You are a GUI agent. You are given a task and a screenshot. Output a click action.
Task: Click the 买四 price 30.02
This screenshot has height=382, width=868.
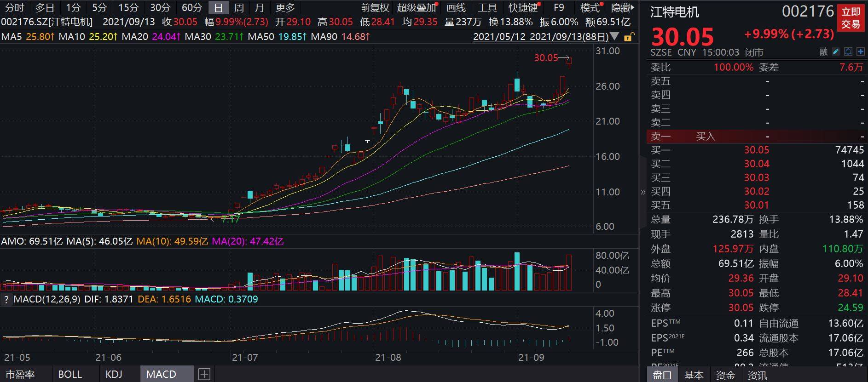coord(757,191)
